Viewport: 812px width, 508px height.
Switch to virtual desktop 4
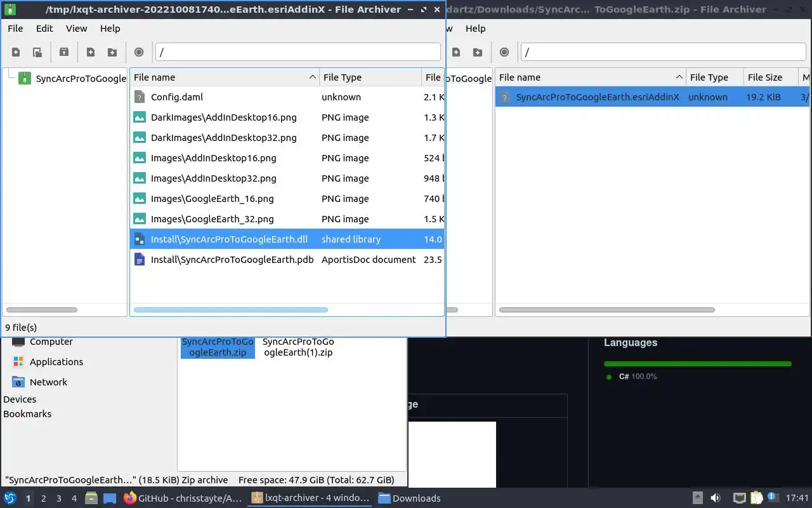click(74, 498)
